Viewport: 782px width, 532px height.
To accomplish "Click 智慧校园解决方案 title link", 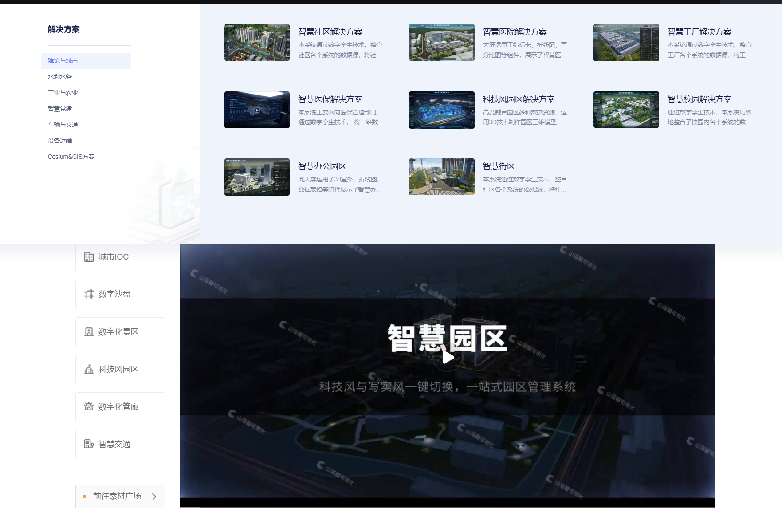I will click(699, 99).
